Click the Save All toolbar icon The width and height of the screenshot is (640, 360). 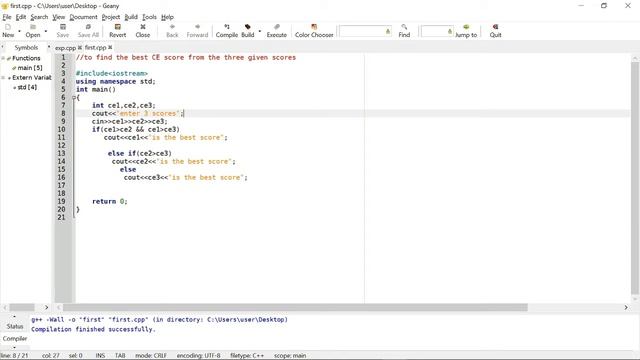tap(88, 31)
